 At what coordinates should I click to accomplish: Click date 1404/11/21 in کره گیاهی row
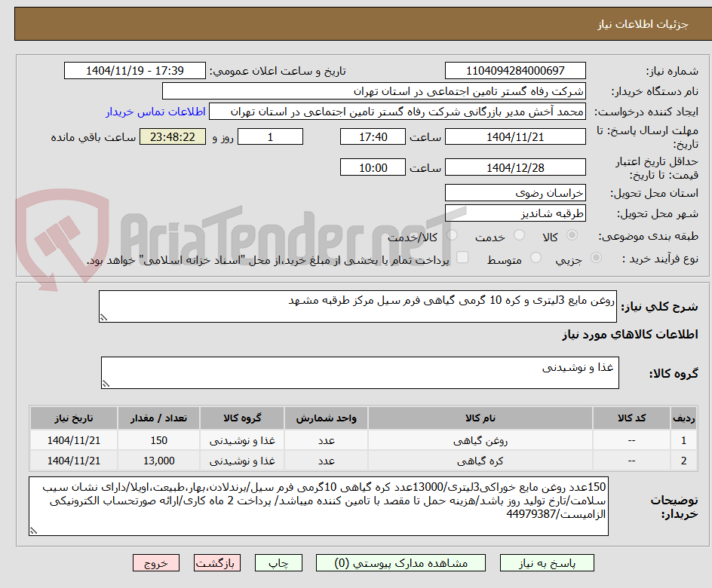pos(74,461)
